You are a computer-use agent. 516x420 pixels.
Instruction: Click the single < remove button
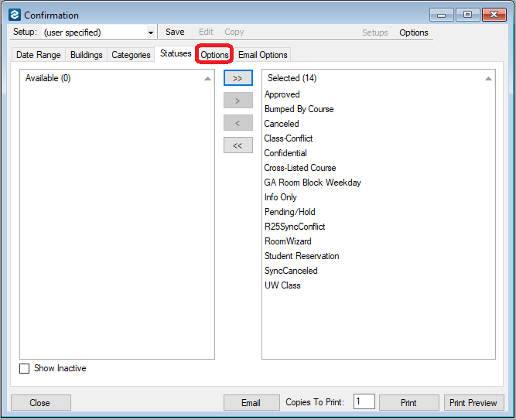click(238, 123)
